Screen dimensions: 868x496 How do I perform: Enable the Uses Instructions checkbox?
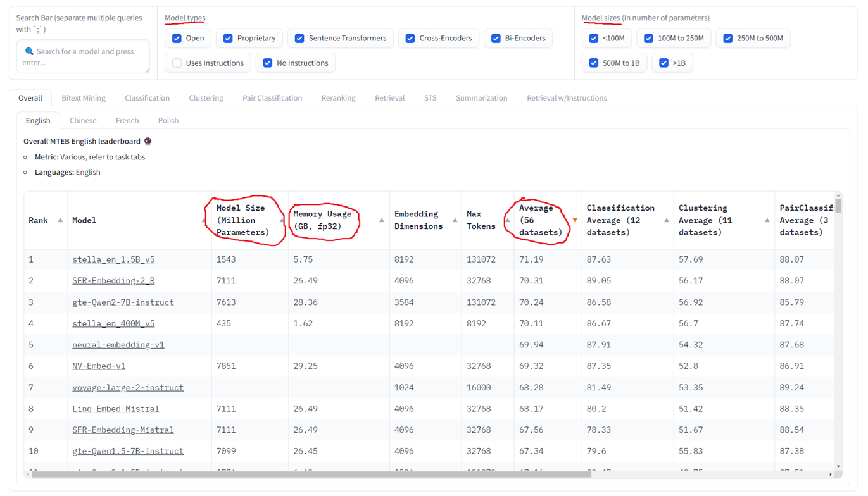(177, 63)
